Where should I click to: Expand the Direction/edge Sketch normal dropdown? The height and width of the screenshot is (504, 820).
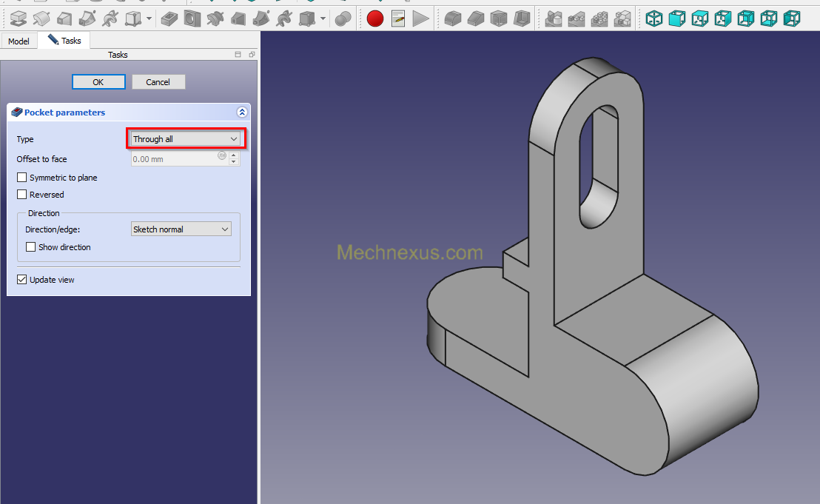181,229
